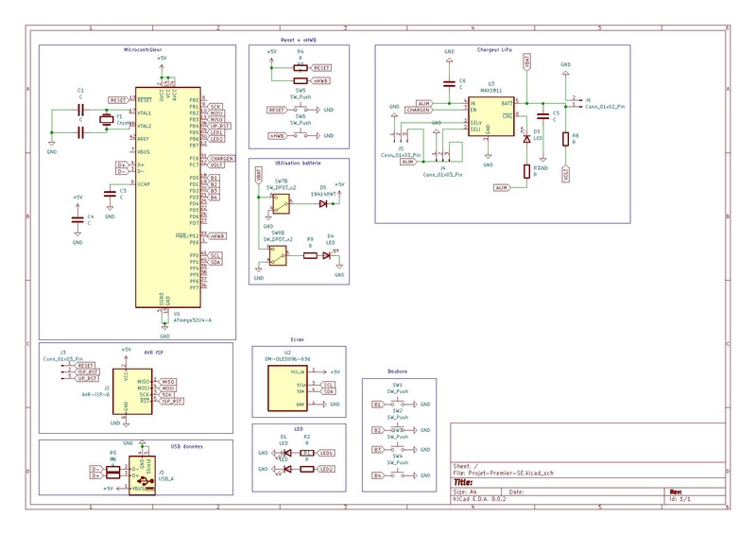Click the D5 1N4148WT diode
The width and height of the screenshot is (756, 535).
tap(323, 204)
